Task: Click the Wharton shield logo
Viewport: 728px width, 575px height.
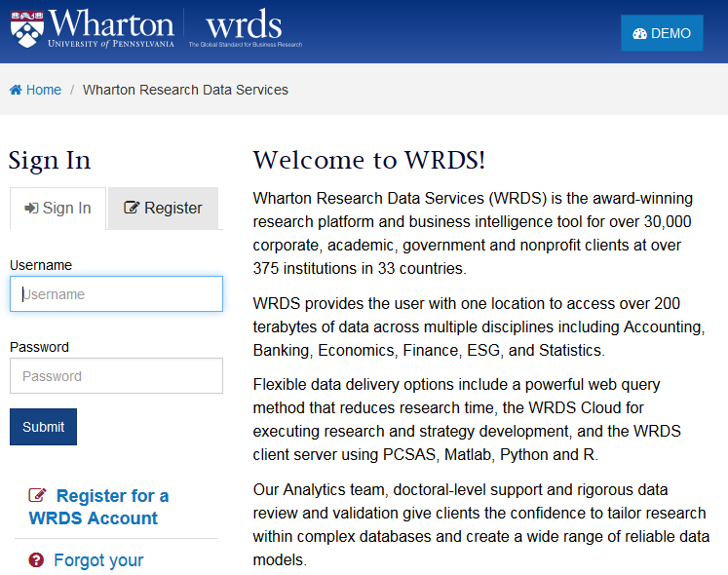Action: pos(27,29)
